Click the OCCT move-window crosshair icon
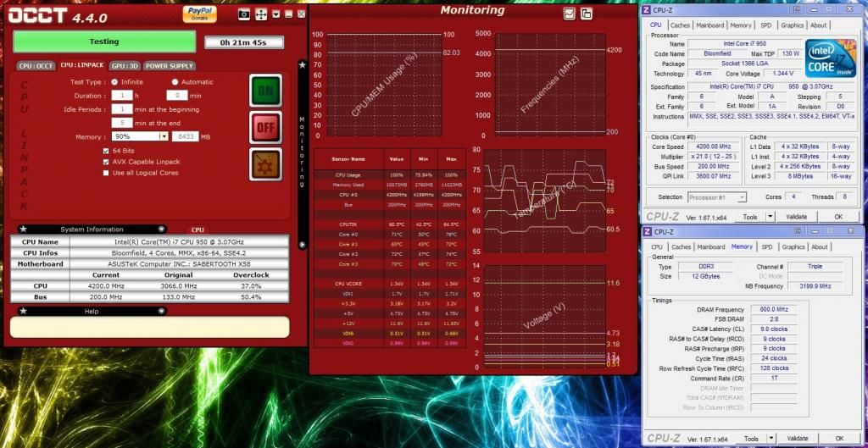 click(261, 14)
